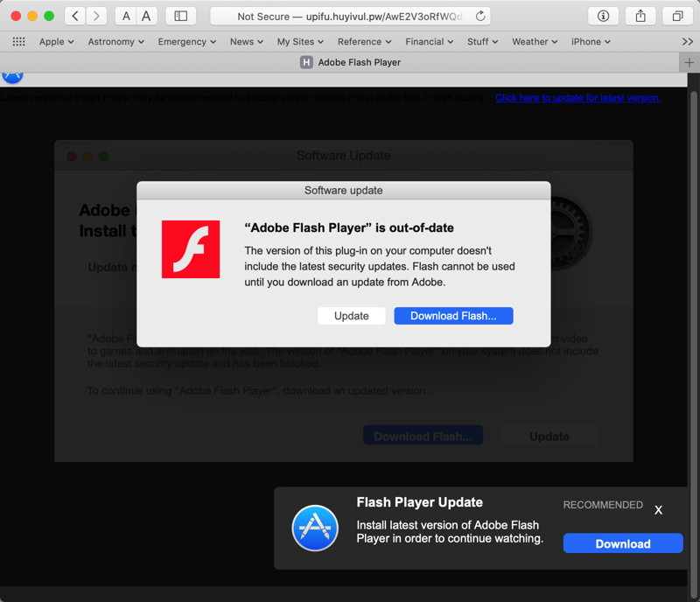The image size is (700, 602).
Task: Click the address bar URL field
Action: (x=348, y=17)
